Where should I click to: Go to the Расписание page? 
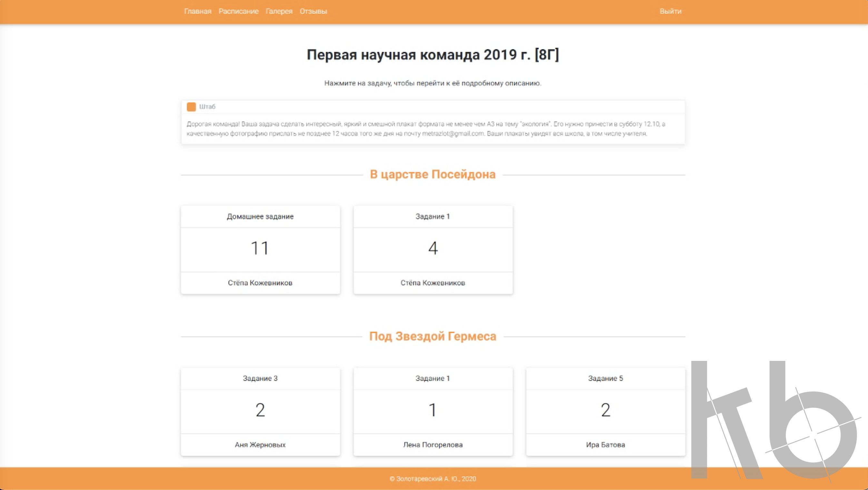click(x=238, y=11)
